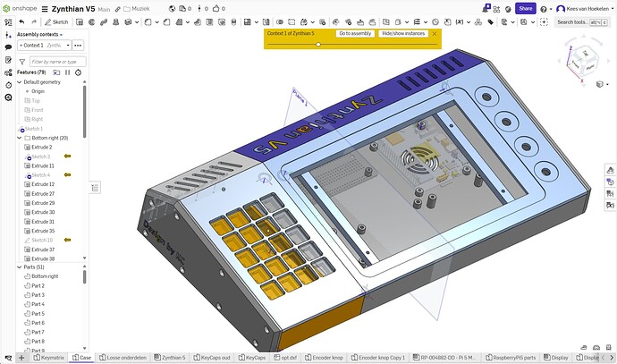This screenshot has height=364, width=617.
Task: Switch to the Zynthian 5 tab
Action: [169, 358]
